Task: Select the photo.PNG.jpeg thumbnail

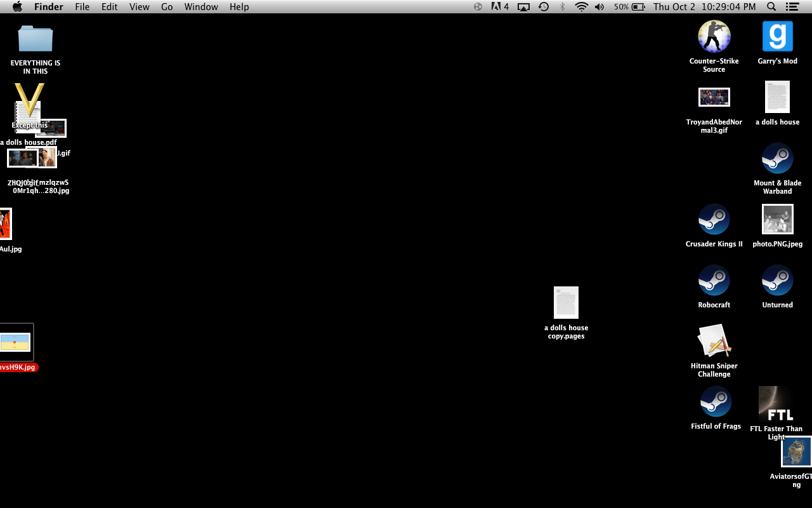Action: point(778,219)
